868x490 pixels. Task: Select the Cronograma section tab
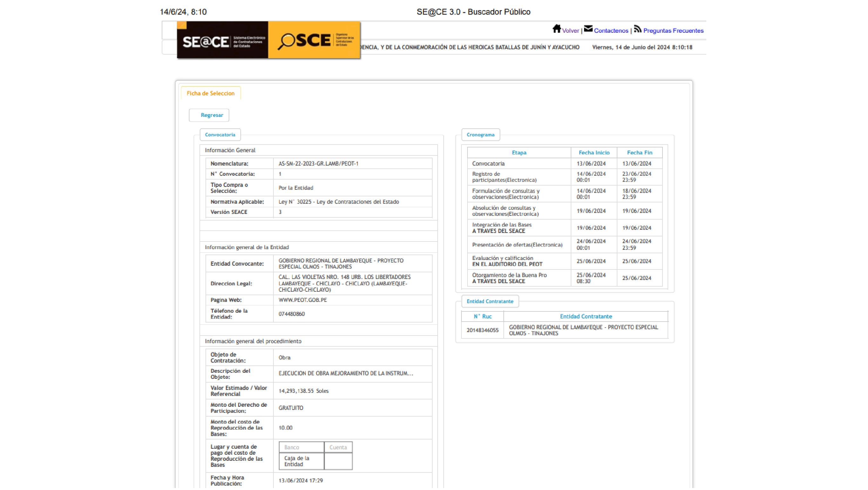click(481, 135)
